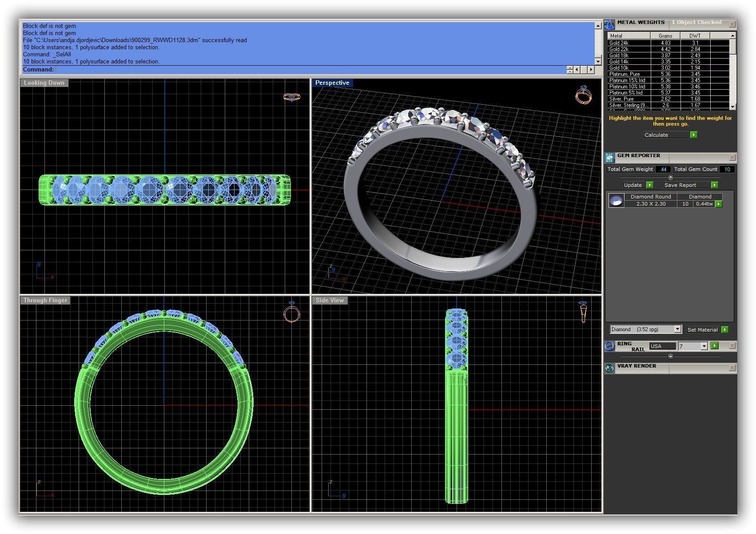
Task: Click the Diamond Round gem thumbnail
Action: tap(616, 201)
